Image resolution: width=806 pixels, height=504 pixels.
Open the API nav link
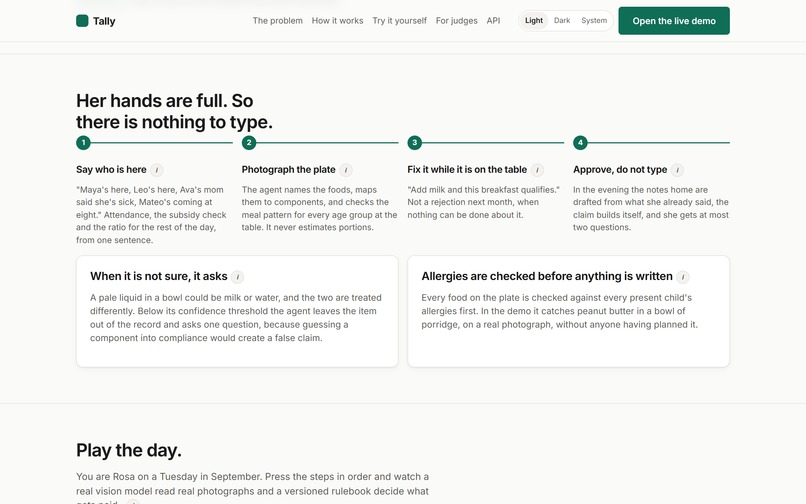click(493, 21)
